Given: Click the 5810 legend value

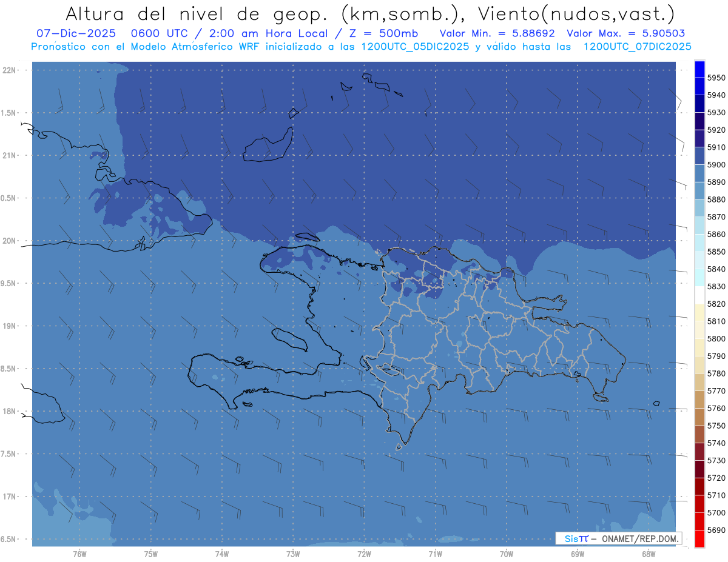Looking at the screenshot, I should [x=716, y=321].
